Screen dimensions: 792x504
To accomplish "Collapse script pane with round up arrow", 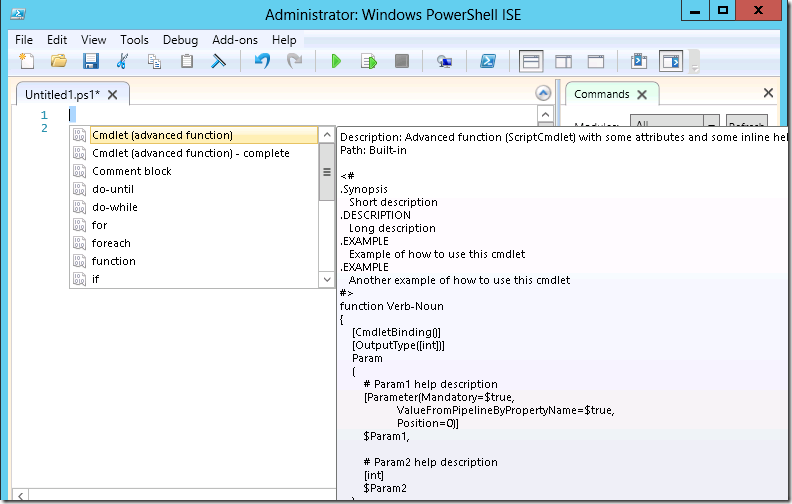I will [x=543, y=93].
